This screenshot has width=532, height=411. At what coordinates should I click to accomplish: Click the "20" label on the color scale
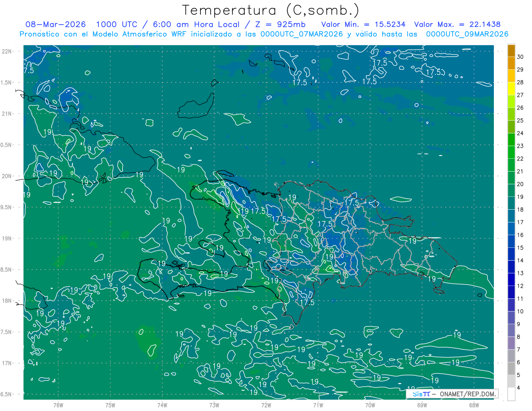520,184
